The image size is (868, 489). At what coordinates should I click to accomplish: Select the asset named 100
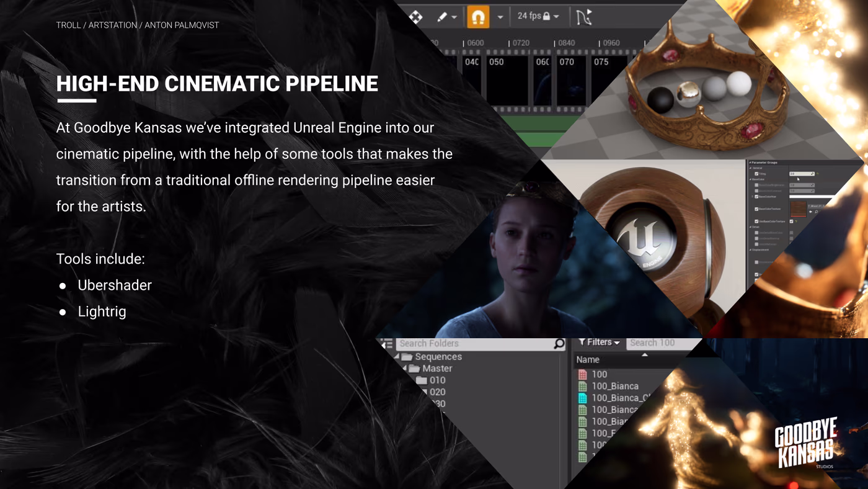600,374
